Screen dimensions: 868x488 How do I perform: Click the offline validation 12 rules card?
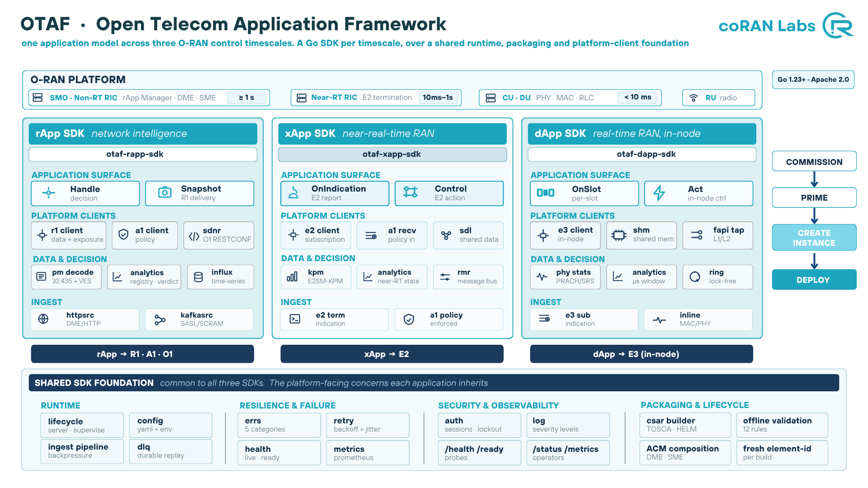point(782,425)
